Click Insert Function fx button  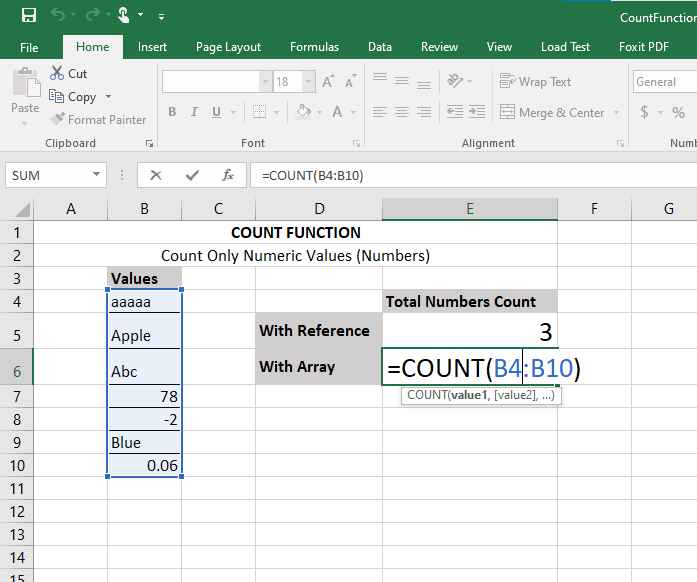click(228, 175)
